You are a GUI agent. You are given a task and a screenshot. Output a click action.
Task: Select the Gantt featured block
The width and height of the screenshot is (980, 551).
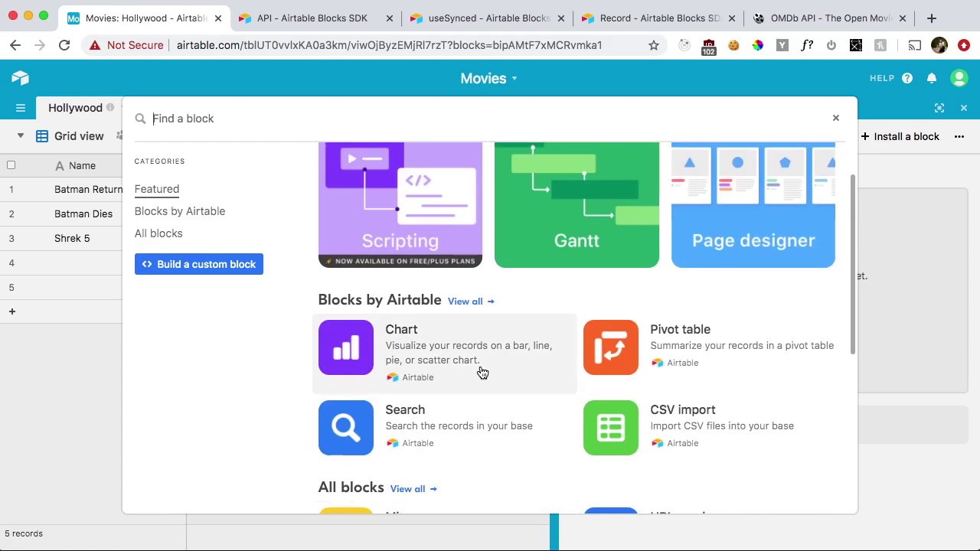(577, 204)
